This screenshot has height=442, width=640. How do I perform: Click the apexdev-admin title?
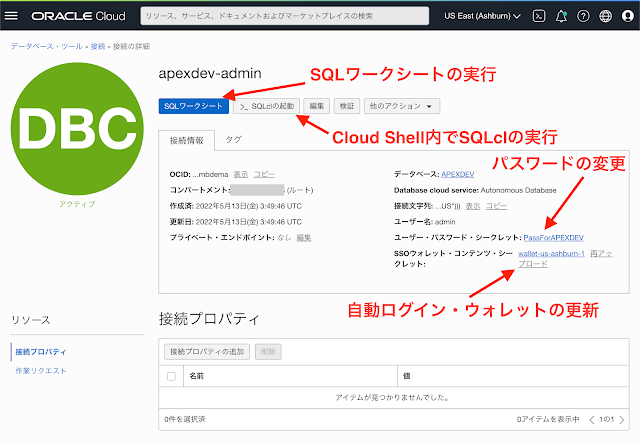(210, 73)
